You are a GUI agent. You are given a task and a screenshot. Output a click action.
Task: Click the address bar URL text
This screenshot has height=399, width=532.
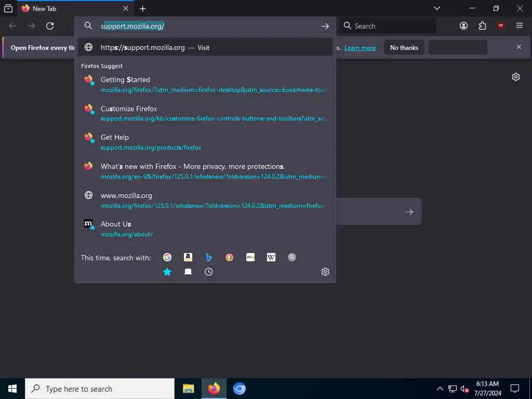click(x=132, y=26)
